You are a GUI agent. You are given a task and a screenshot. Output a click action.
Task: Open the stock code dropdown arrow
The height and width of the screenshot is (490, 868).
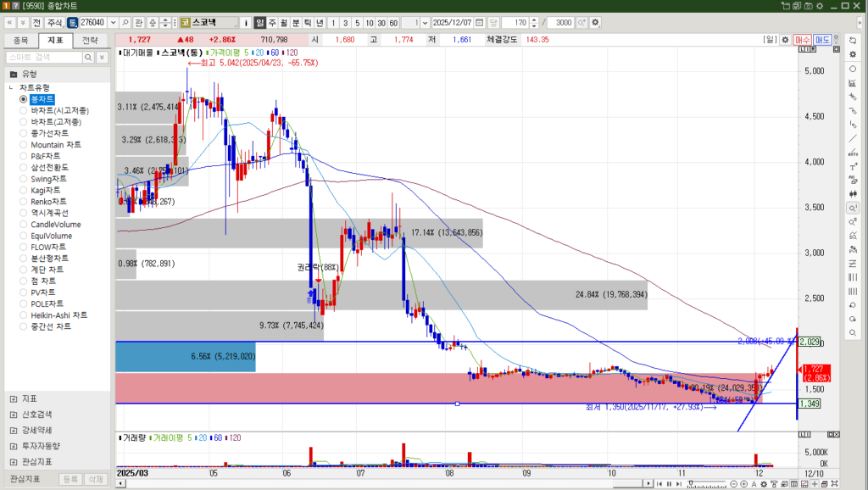[x=112, y=22]
